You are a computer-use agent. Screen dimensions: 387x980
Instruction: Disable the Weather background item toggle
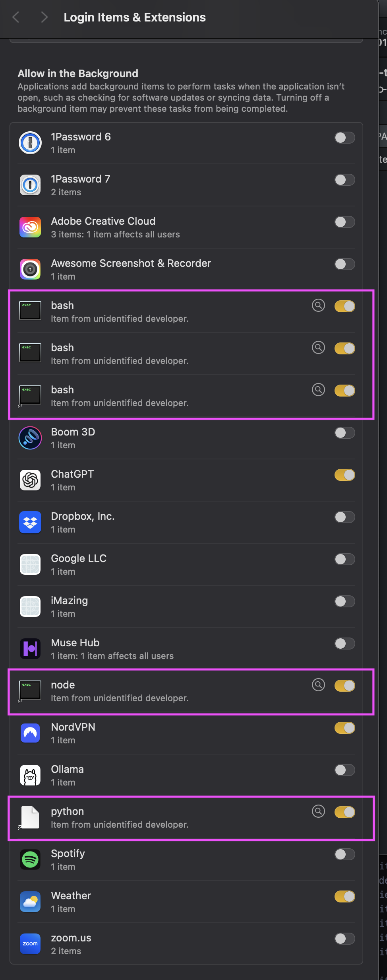point(344,896)
